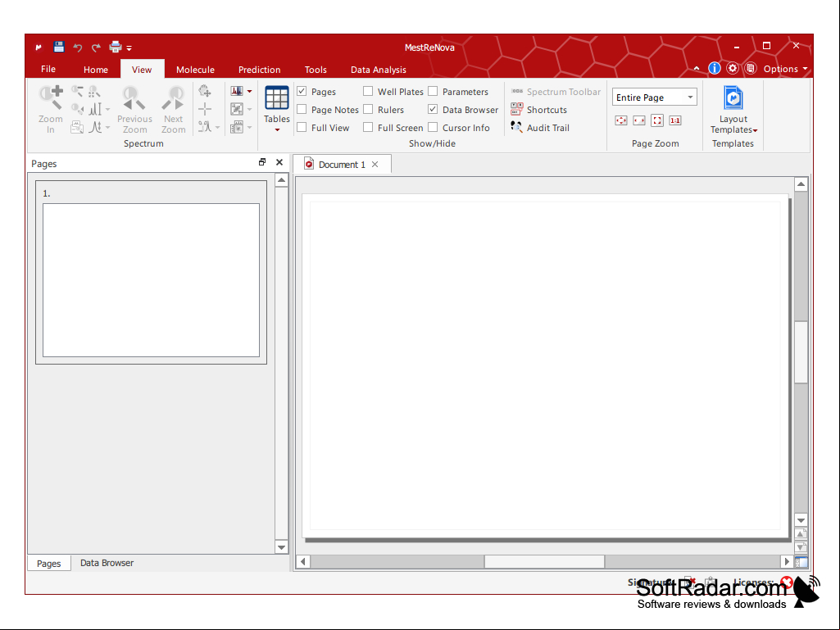The width and height of the screenshot is (840, 630).
Task: Expand the stacked spectra display dropdown arrow
Action: point(250,91)
